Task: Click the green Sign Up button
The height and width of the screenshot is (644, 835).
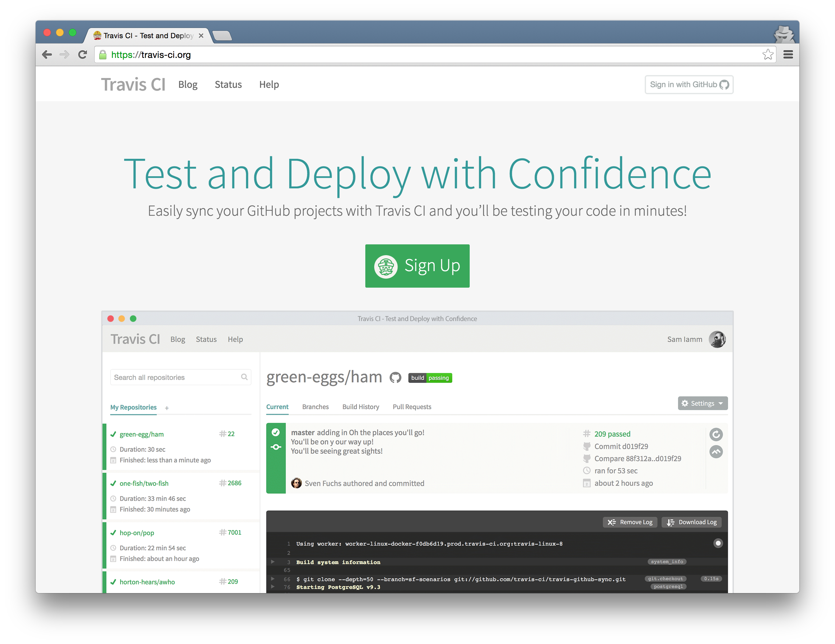Action: tap(417, 266)
